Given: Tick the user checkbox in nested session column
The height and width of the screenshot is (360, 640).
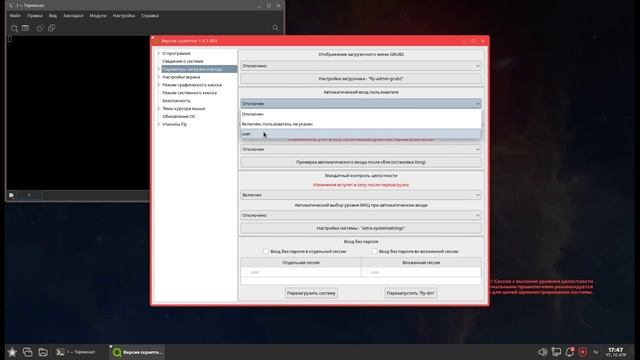Looking at the screenshot, I should coord(366,272).
